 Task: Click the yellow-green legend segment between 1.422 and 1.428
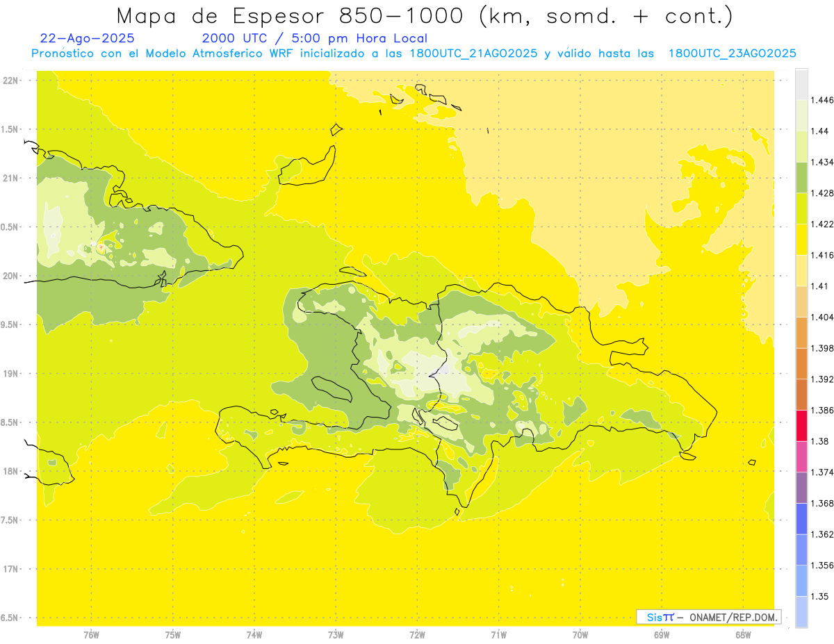point(801,208)
